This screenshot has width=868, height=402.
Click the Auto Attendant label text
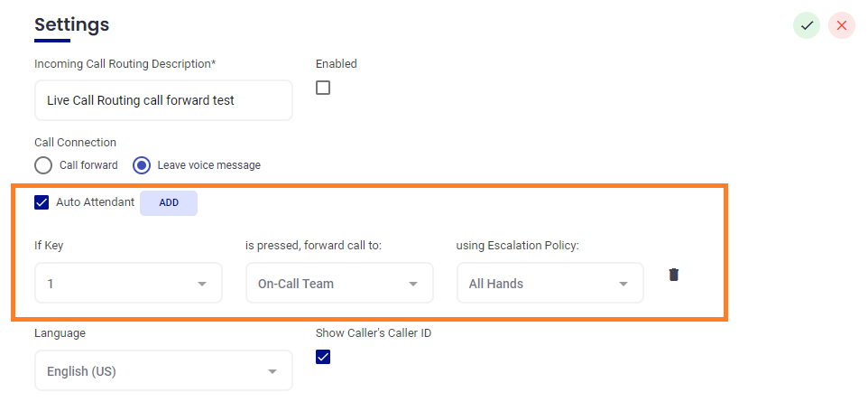(x=95, y=202)
